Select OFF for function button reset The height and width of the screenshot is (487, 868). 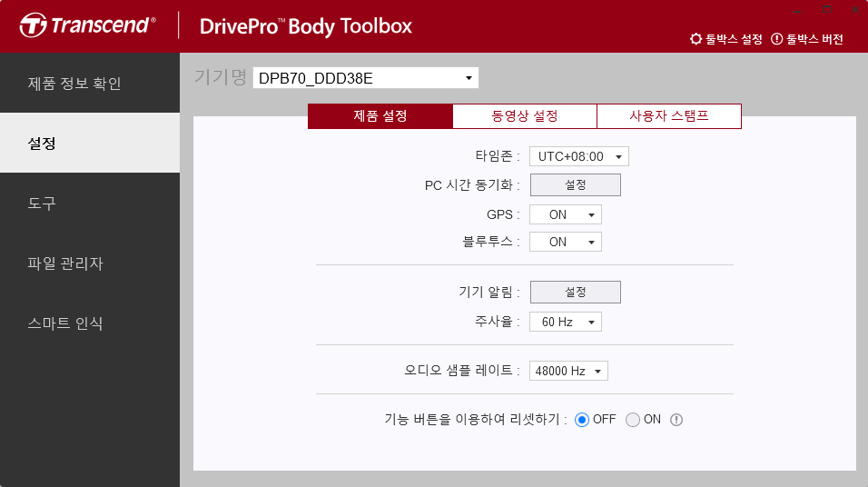pyautogui.click(x=581, y=420)
